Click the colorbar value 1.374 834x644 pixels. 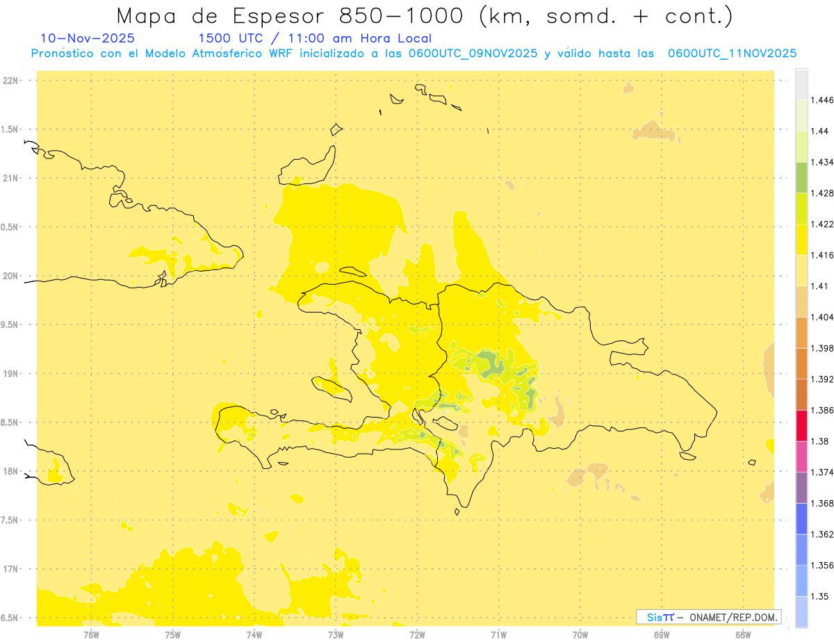[822, 472]
